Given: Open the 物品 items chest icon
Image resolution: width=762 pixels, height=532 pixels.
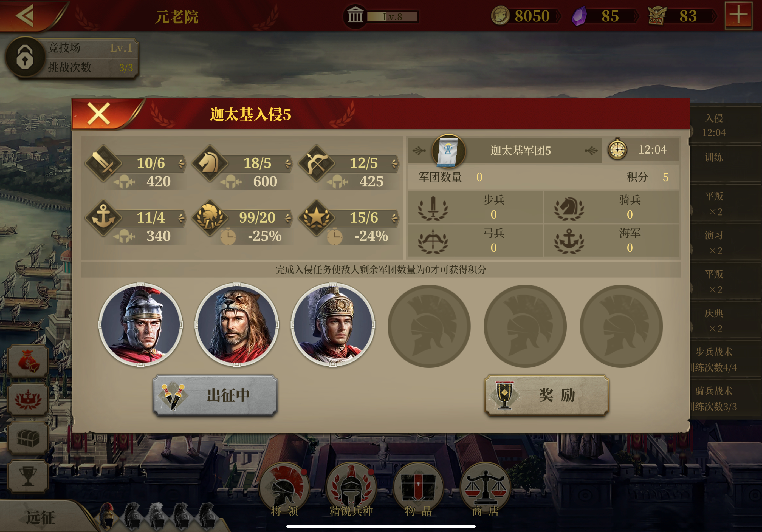Looking at the screenshot, I should click(x=419, y=489).
